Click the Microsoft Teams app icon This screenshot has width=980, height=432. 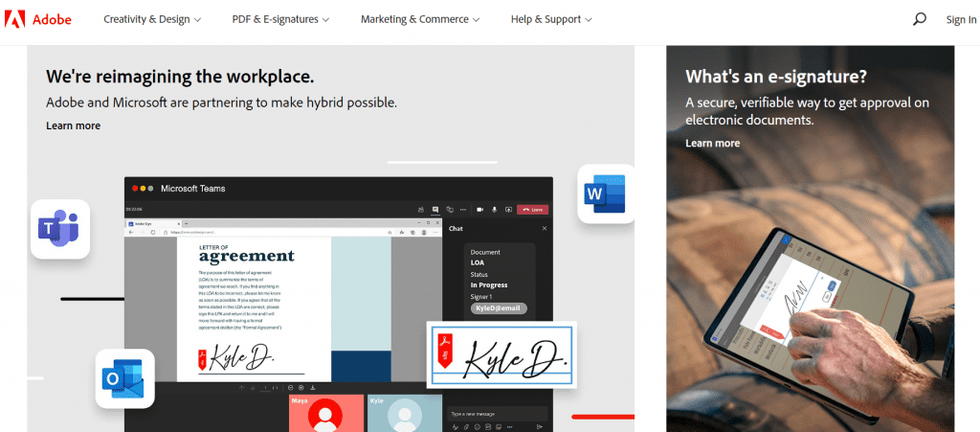click(x=59, y=229)
